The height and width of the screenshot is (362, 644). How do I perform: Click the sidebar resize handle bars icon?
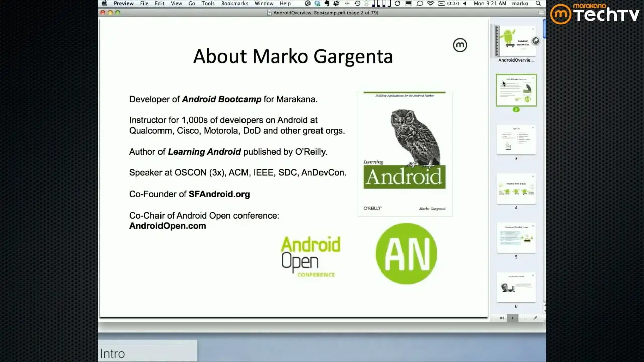[493, 318]
